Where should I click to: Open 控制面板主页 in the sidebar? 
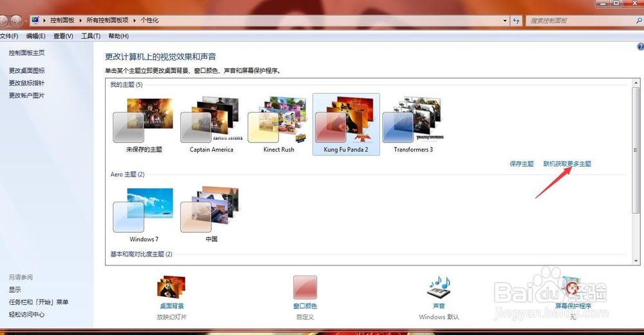coord(26,53)
